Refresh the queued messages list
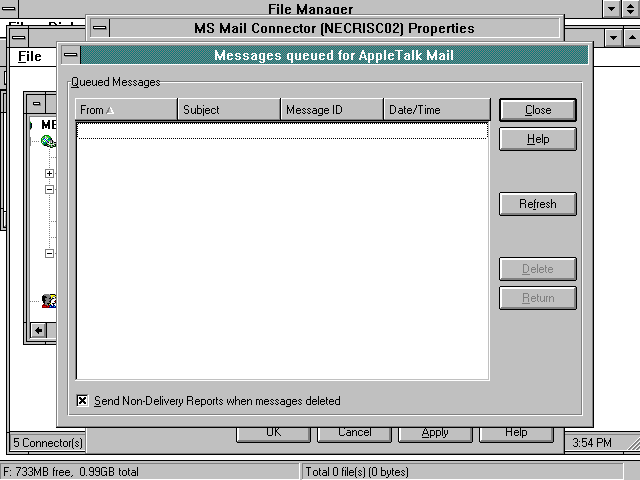Screen dimensions: 640x480 pyautogui.click(x=538, y=204)
